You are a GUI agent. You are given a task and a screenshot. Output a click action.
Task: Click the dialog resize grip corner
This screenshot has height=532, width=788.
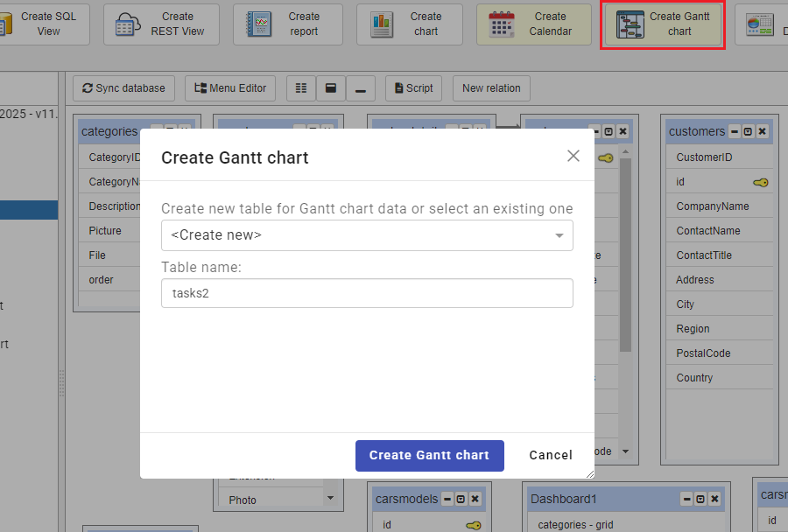(590, 473)
